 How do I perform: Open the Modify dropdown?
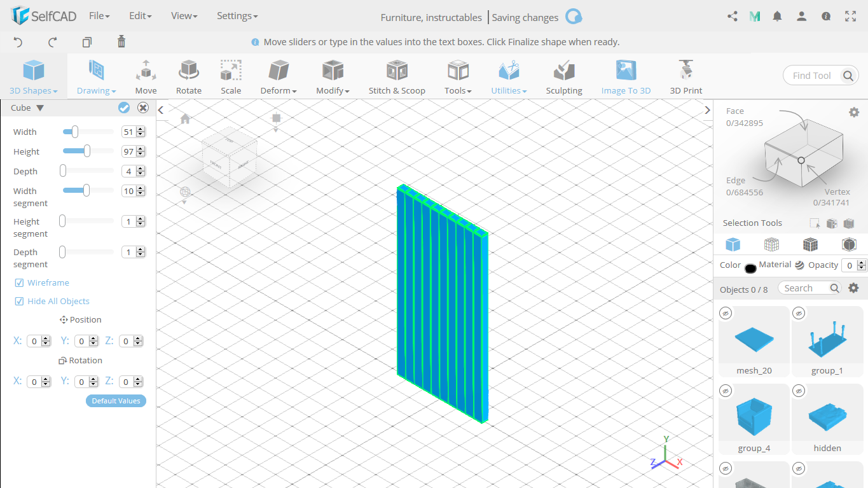tap(333, 77)
